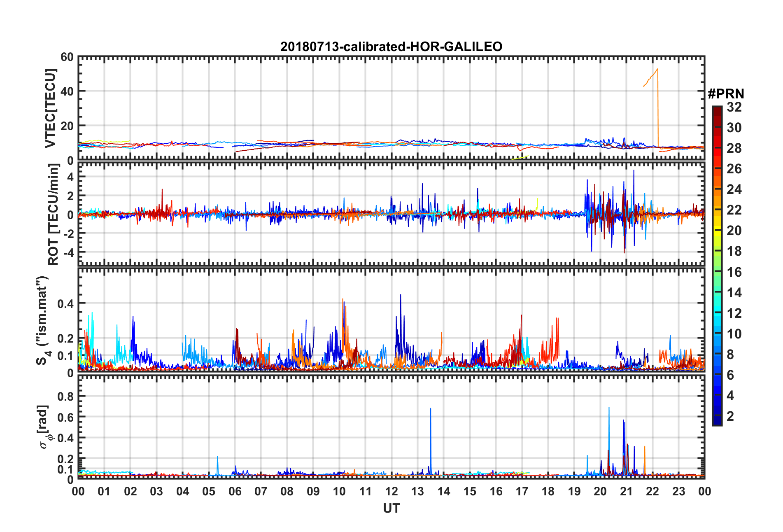
Task: Click the 21 tick label on the UT axis
Action: click(x=626, y=491)
